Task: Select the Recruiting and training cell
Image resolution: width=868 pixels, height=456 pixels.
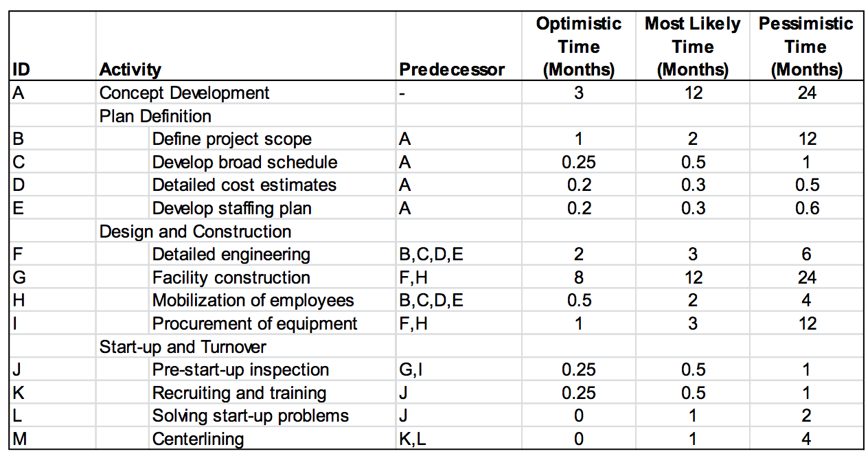Action: pyautogui.click(x=239, y=394)
